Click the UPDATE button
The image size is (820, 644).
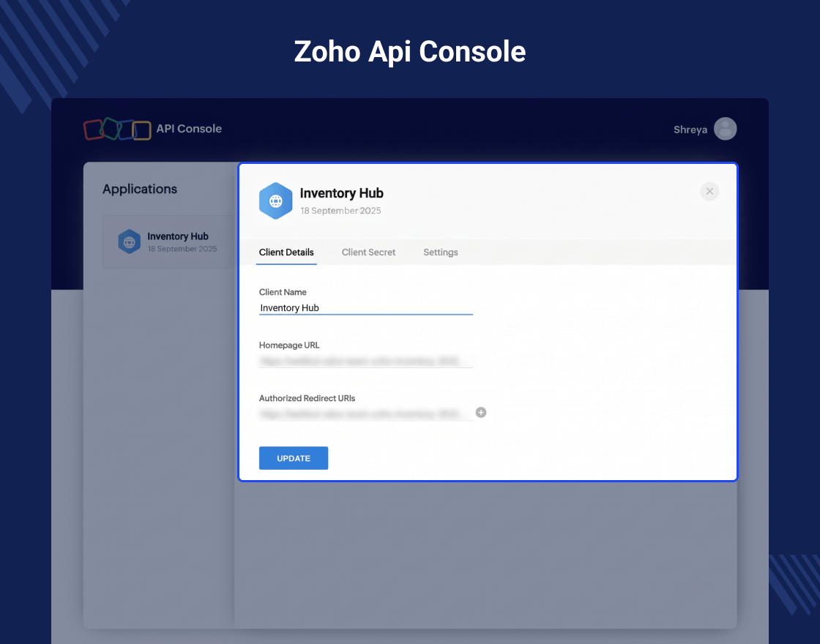coord(294,458)
